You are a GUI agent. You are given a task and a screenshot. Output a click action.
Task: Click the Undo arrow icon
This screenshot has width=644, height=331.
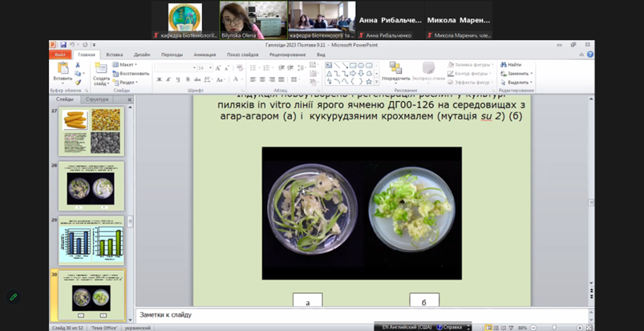72,45
